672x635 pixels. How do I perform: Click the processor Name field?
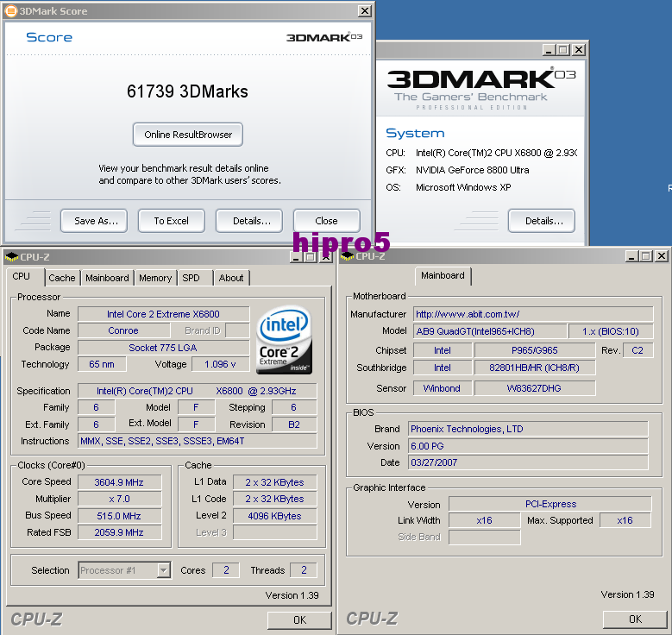click(163, 314)
